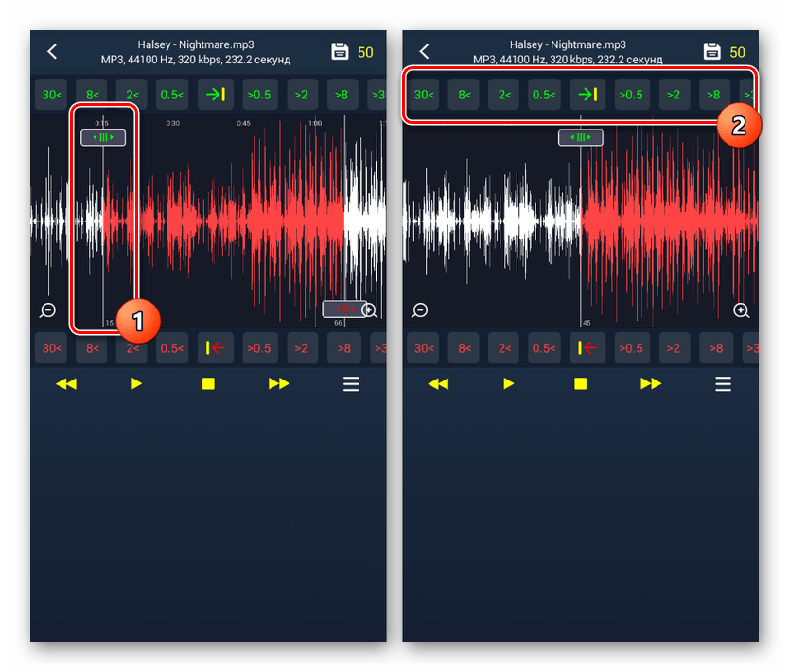Fast forward using the double right arrows
Screen dimensions: 789x672
(277, 383)
